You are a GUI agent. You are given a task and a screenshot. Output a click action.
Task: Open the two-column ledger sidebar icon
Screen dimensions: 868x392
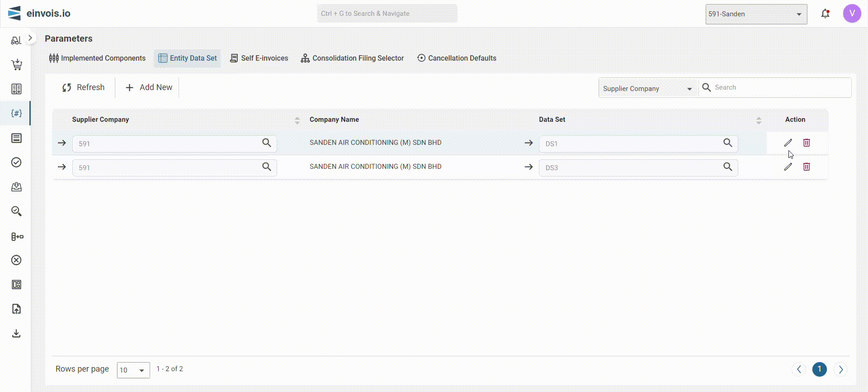tap(16, 89)
